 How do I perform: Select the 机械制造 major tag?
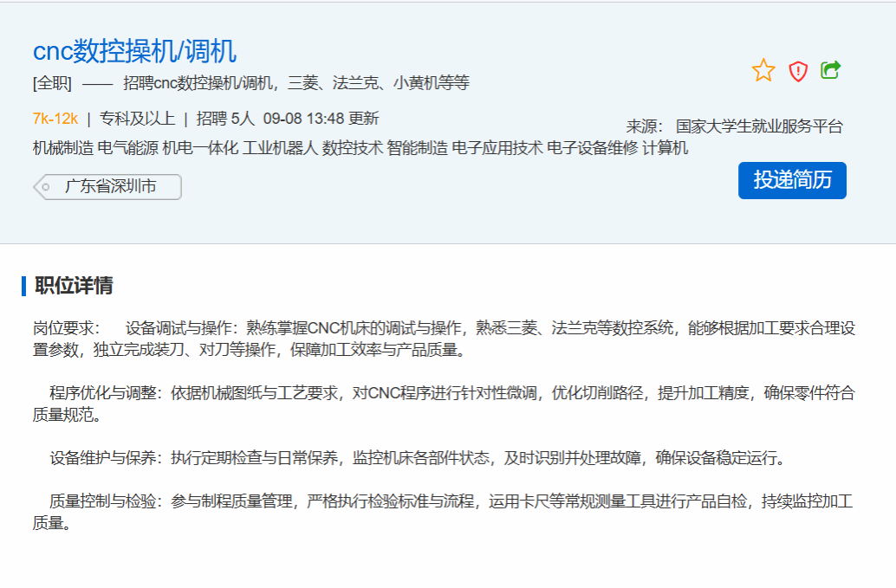click(x=63, y=148)
